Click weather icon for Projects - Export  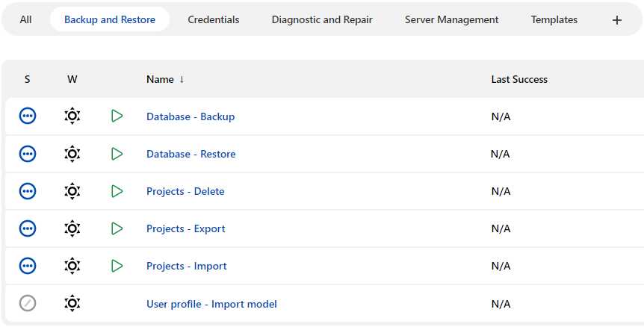72,228
